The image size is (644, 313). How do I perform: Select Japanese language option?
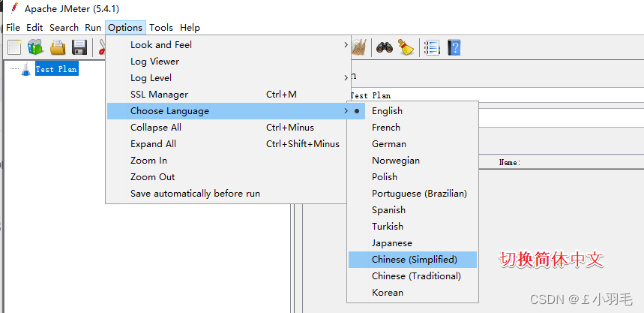coord(413,243)
